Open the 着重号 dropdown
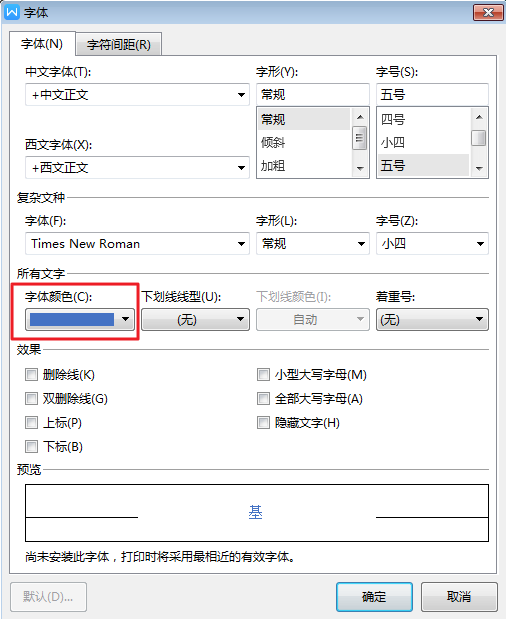Viewport: 506px width, 619px height. click(x=432, y=319)
